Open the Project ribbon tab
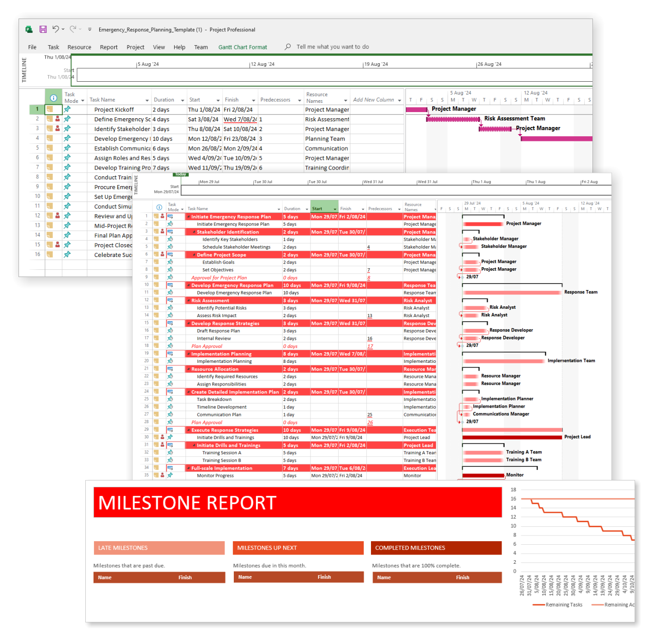Viewport: 650px width, 644px height. coord(136,47)
